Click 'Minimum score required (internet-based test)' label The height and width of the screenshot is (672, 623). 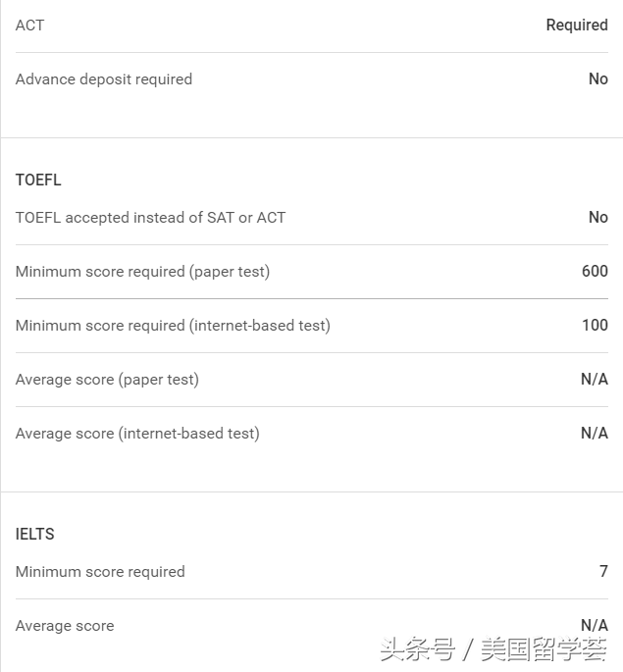point(173,326)
